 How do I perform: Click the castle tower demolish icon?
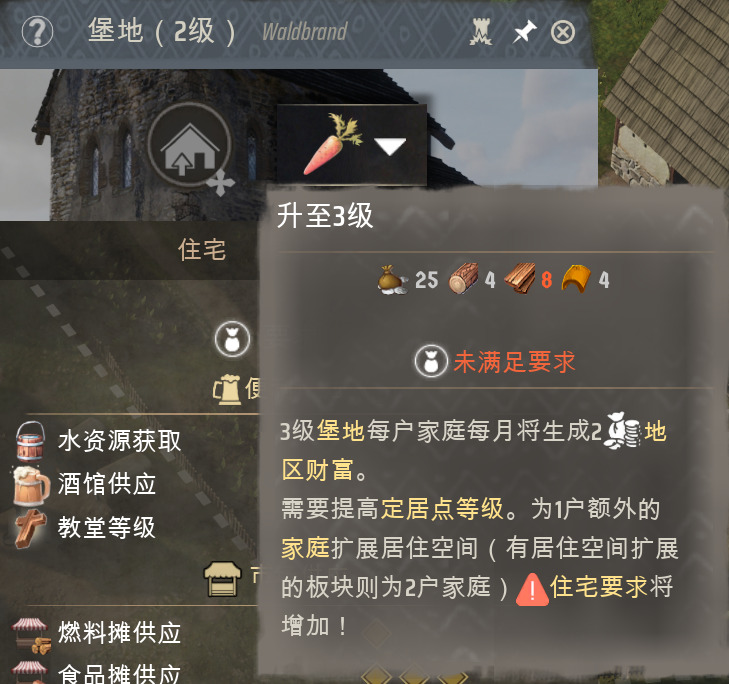pyautogui.click(x=481, y=32)
